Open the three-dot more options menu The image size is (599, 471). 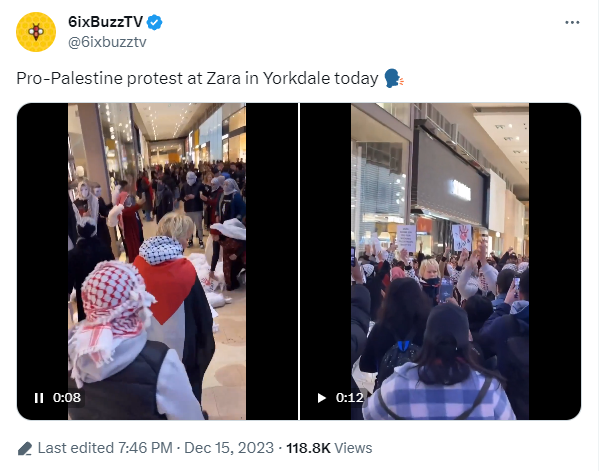(572, 23)
